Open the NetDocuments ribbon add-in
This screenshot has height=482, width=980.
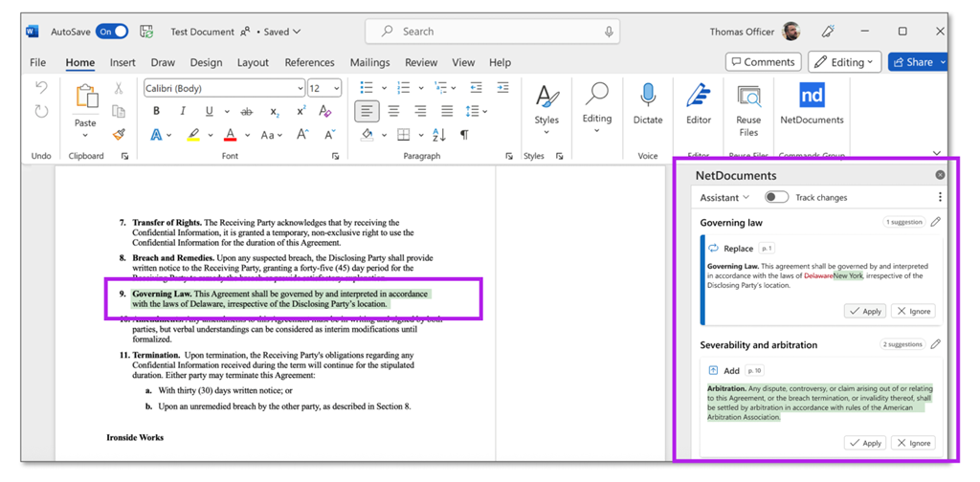(812, 103)
